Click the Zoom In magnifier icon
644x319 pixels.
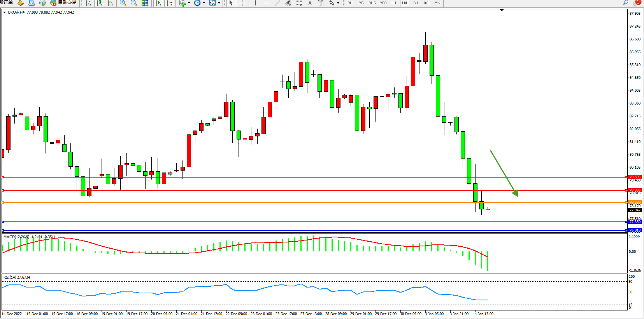coord(123,3)
